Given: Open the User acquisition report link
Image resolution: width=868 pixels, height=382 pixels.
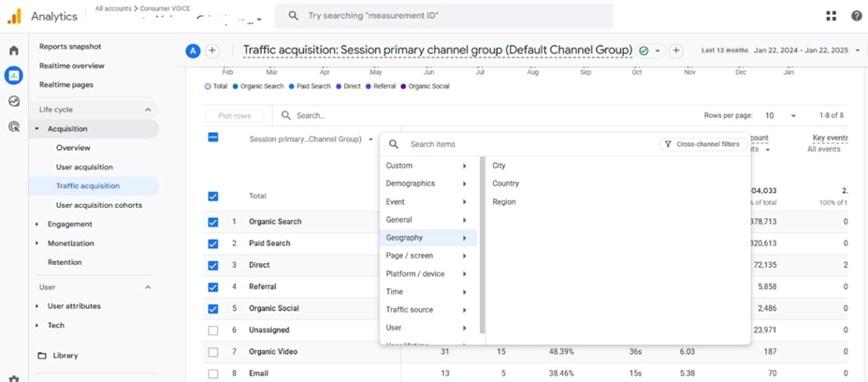Looking at the screenshot, I should point(84,167).
